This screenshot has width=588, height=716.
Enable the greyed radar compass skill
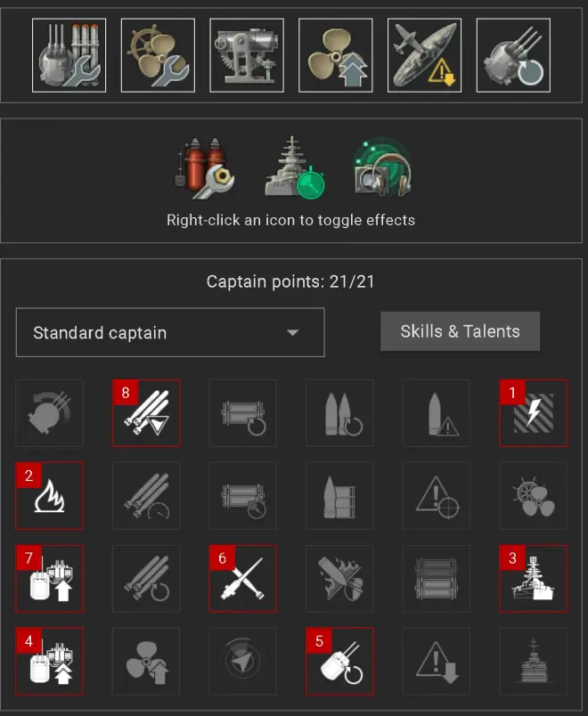(x=243, y=661)
